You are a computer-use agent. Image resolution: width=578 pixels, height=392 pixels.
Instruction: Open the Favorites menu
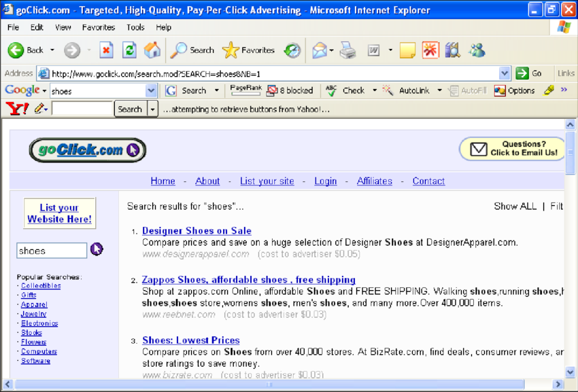click(99, 27)
